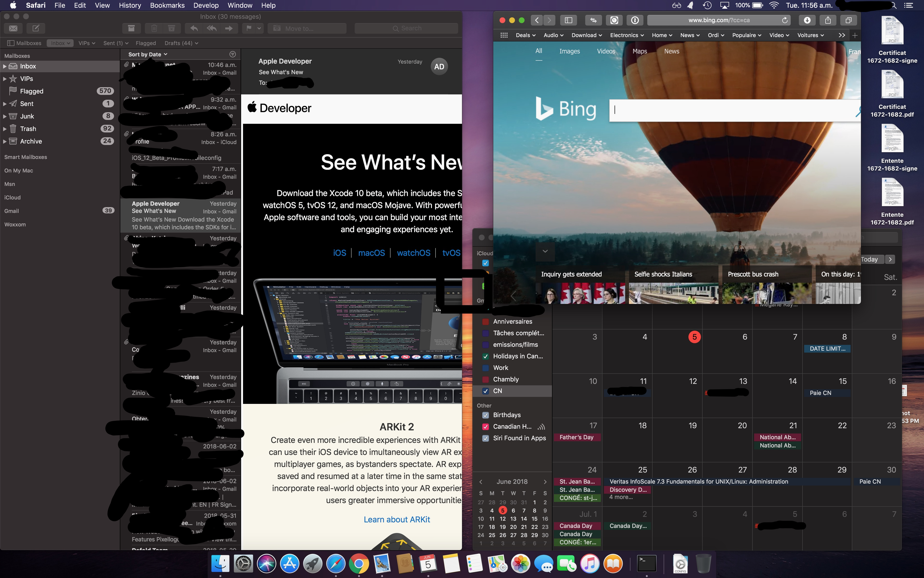Screen dimensions: 924x578
Task: Compose a new message in Mail
Action: click(x=36, y=28)
